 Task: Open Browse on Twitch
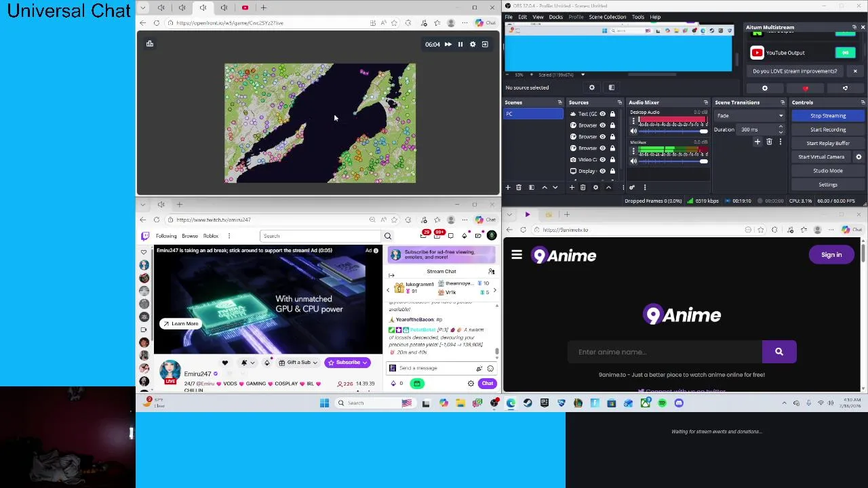[x=190, y=236]
